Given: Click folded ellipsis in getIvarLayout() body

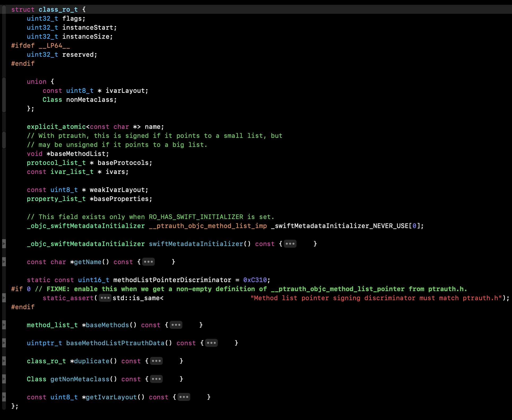Looking at the screenshot, I should [x=184, y=397].
